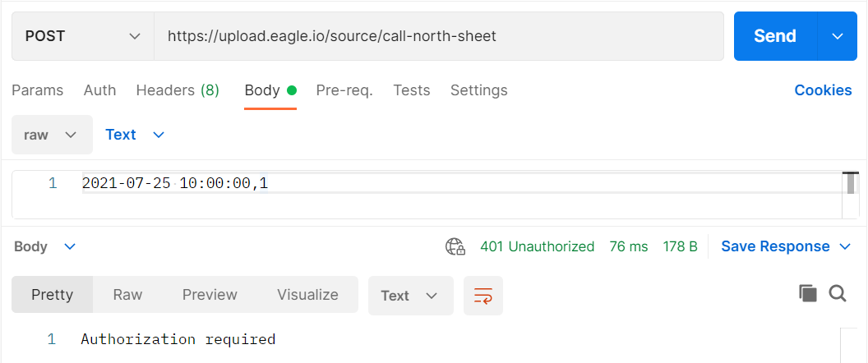Send the POST request
Viewport: 868px width, 363px height.
pos(775,36)
